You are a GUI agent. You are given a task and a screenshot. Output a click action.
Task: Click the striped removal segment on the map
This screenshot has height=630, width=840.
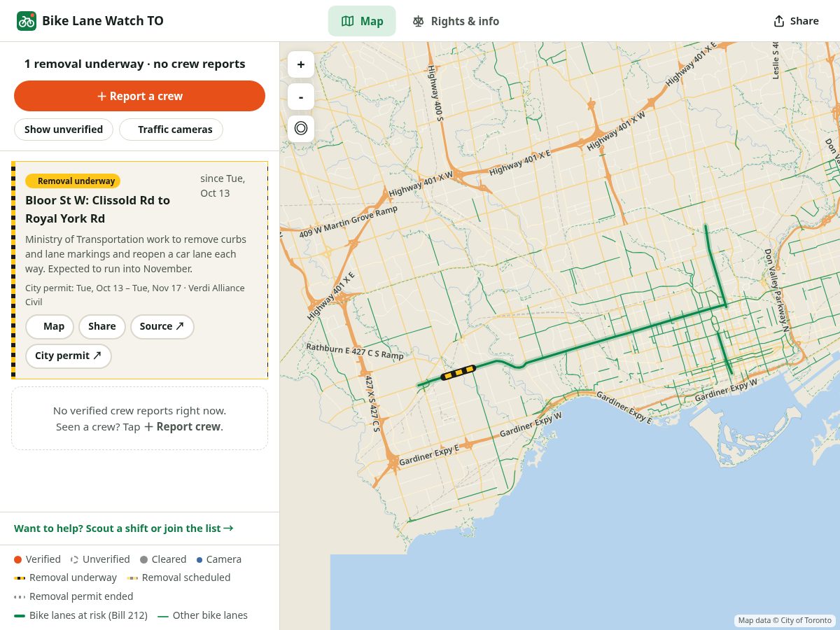pyautogui.click(x=458, y=372)
